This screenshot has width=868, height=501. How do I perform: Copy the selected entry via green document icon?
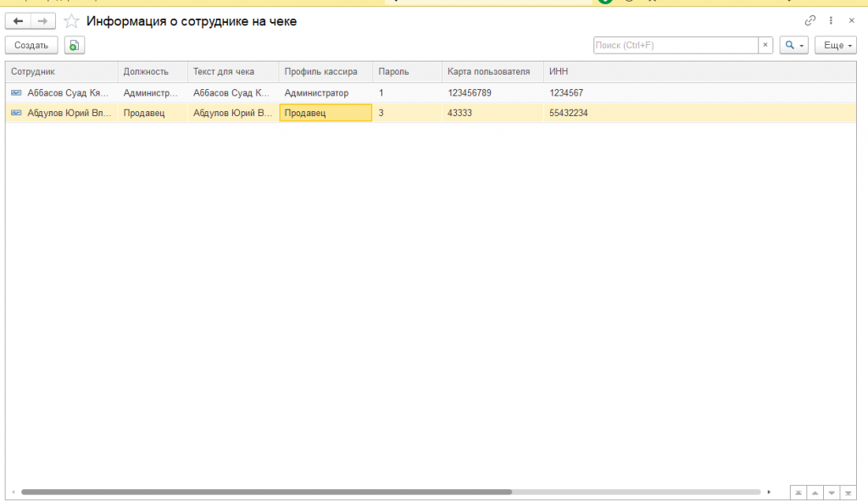pyautogui.click(x=75, y=46)
